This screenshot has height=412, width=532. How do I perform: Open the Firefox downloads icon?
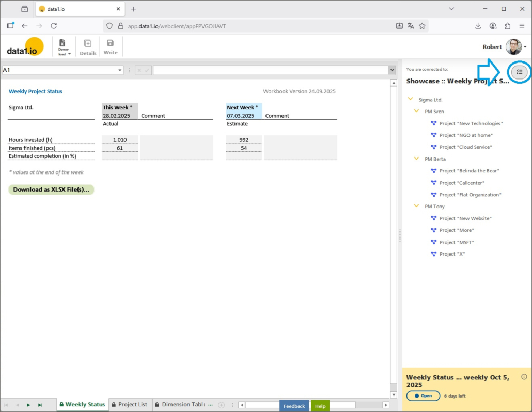(x=478, y=26)
